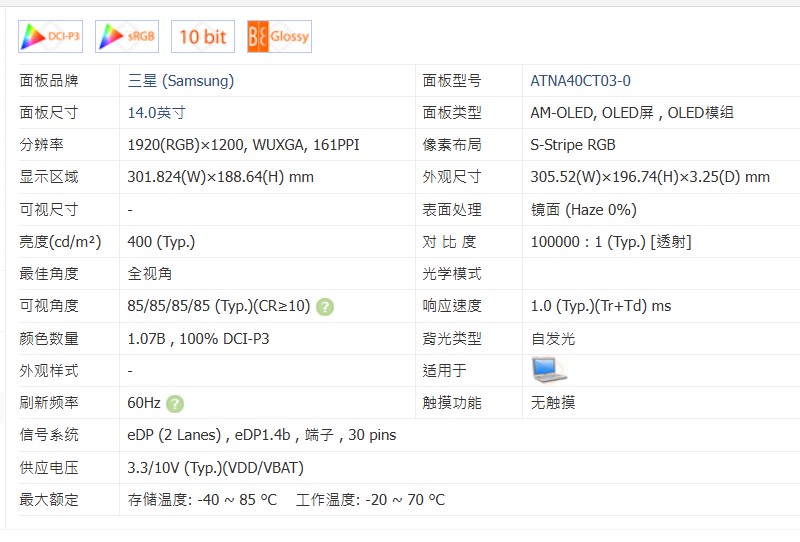Click the 100000 : 1 contrast ratio value
The width and height of the screenshot is (800, 542).
(610, 242)
